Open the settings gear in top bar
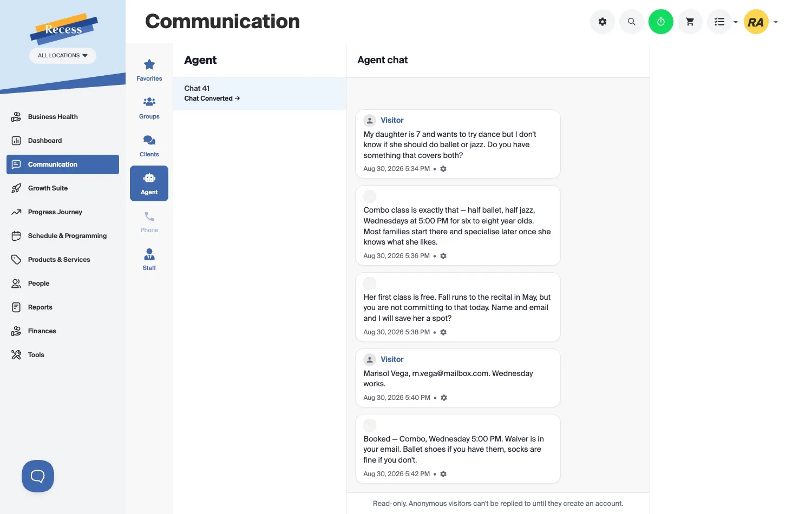 point(602,22)
